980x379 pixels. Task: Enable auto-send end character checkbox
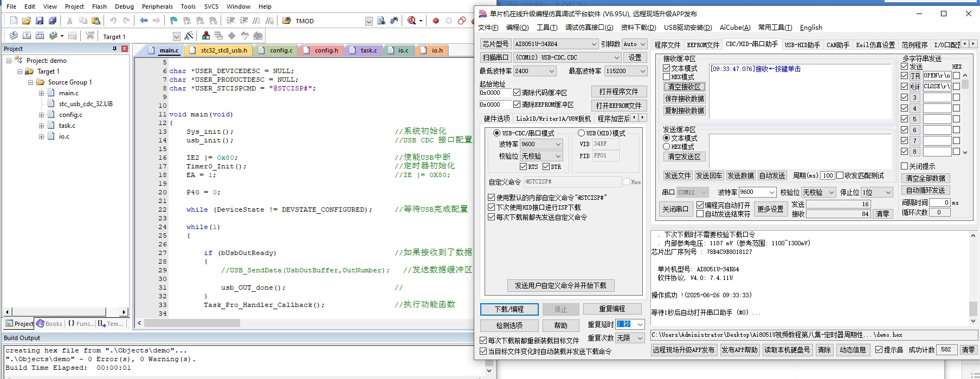click(700, 214)
